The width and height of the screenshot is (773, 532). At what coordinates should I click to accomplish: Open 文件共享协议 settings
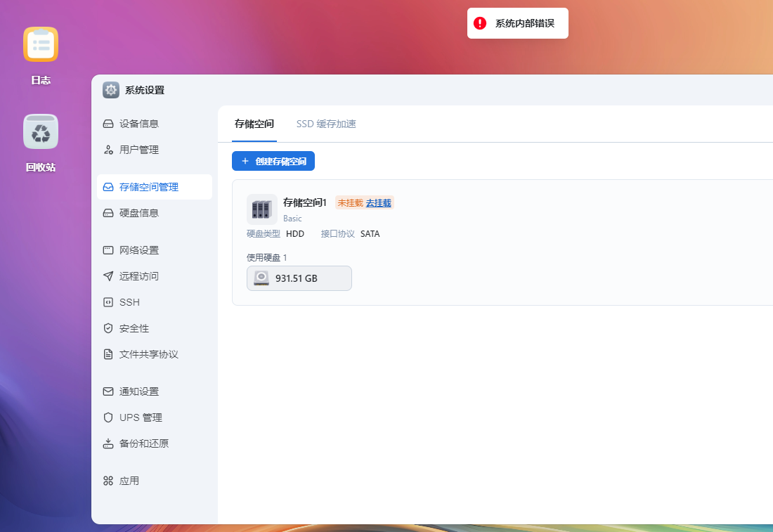tap(148, 354)
